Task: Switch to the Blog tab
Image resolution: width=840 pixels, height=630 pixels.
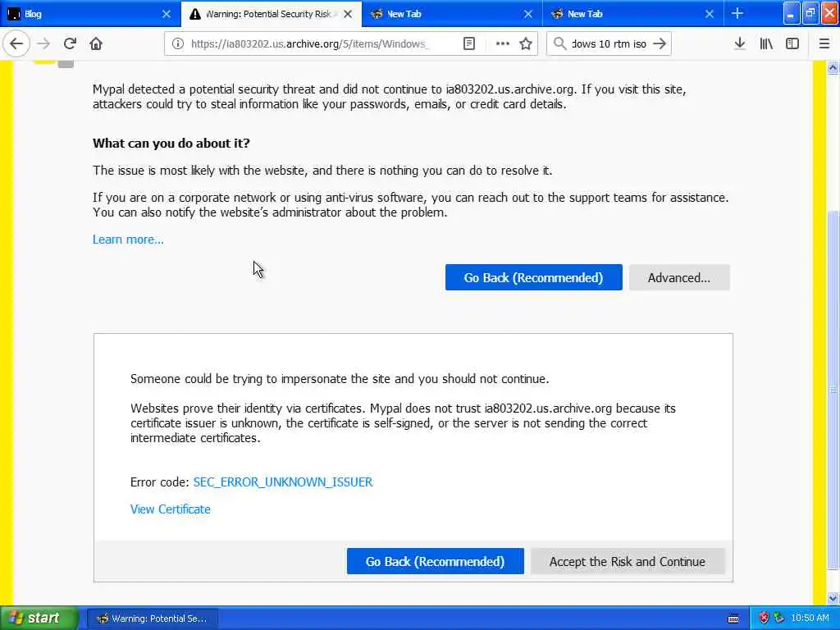Action: pos(90,14)
